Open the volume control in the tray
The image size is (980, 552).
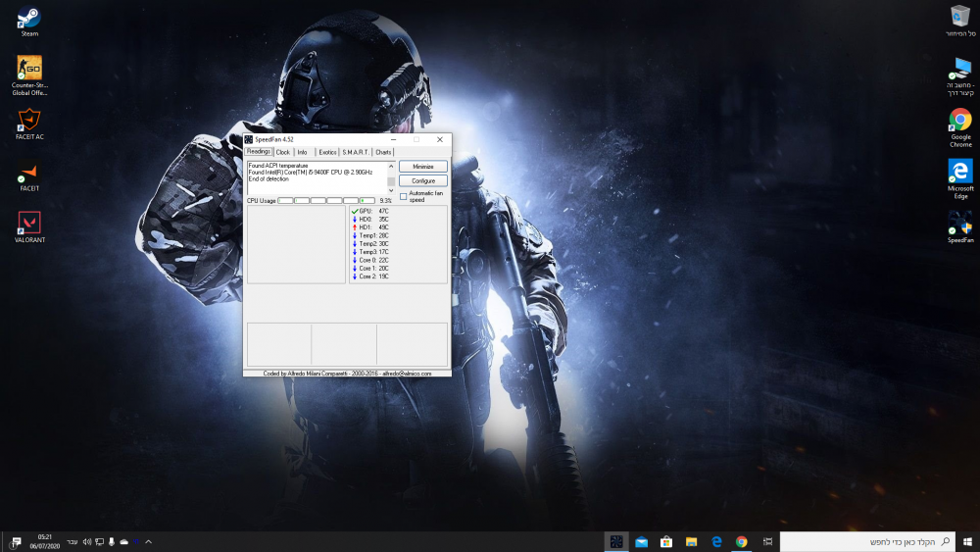(x=87, y=542)
